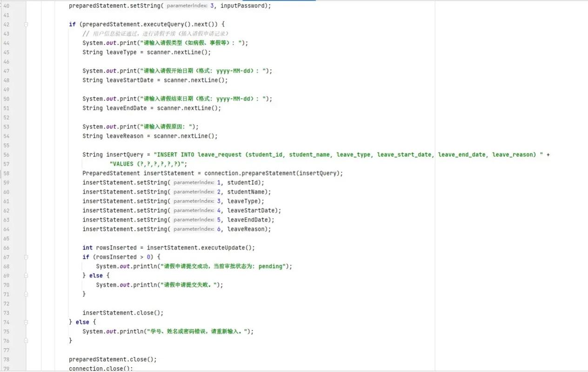Click line number 78 in the gutter

pos(6,359)
